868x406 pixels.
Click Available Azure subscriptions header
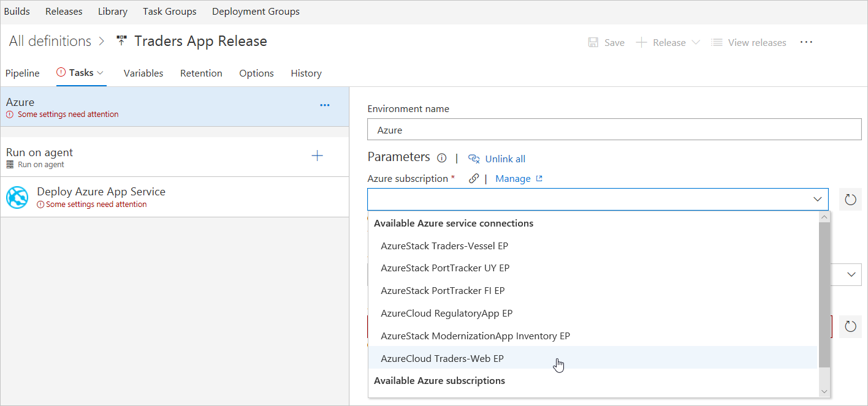pos(440,380)
